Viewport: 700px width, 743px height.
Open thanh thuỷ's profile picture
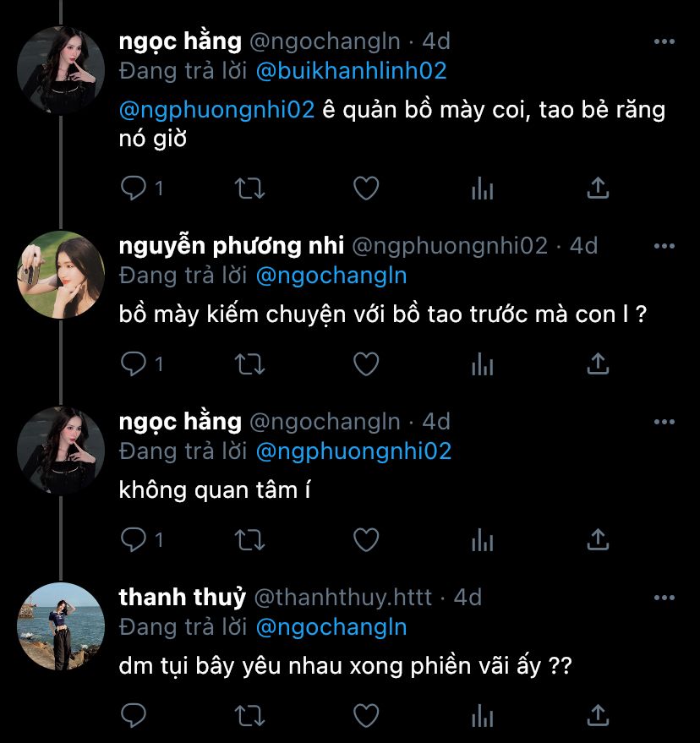[61, 626]
